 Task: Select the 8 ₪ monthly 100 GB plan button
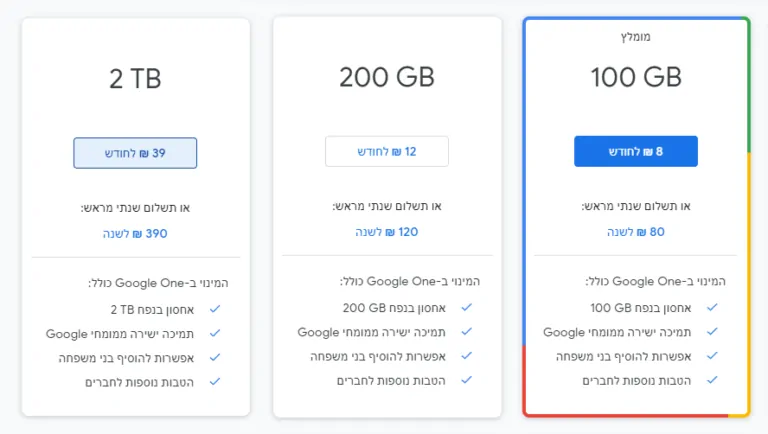coord(636,151)
